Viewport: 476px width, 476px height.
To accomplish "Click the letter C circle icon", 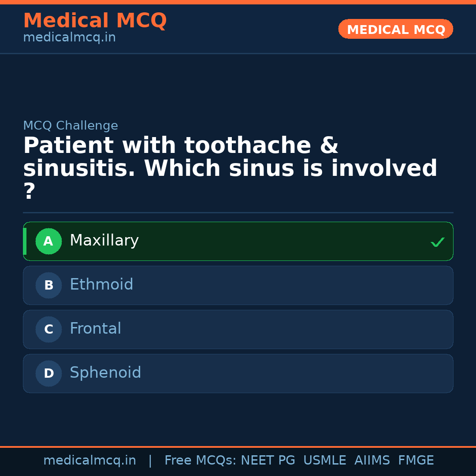I will coord(48,329).
